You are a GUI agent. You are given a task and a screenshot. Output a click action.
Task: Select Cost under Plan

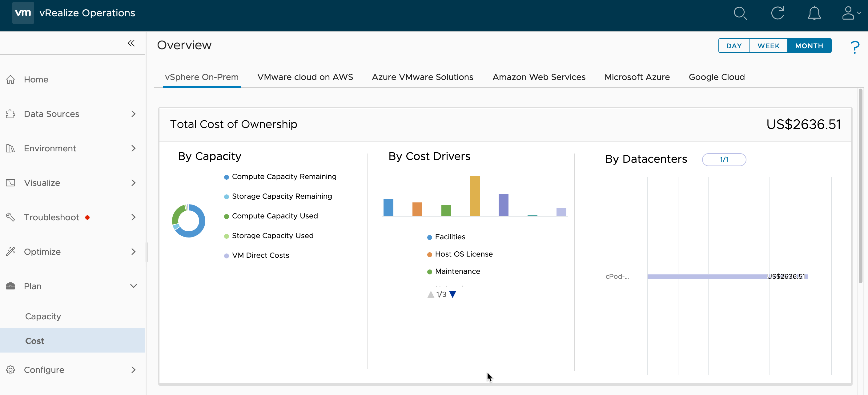[x=72, y=341]
